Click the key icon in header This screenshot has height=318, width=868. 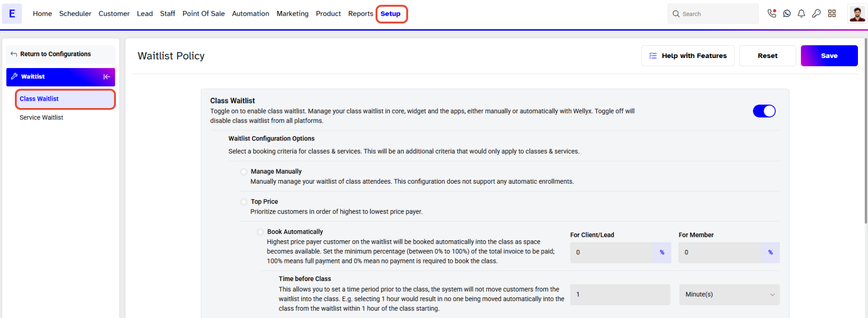click(x=816, y=13)
